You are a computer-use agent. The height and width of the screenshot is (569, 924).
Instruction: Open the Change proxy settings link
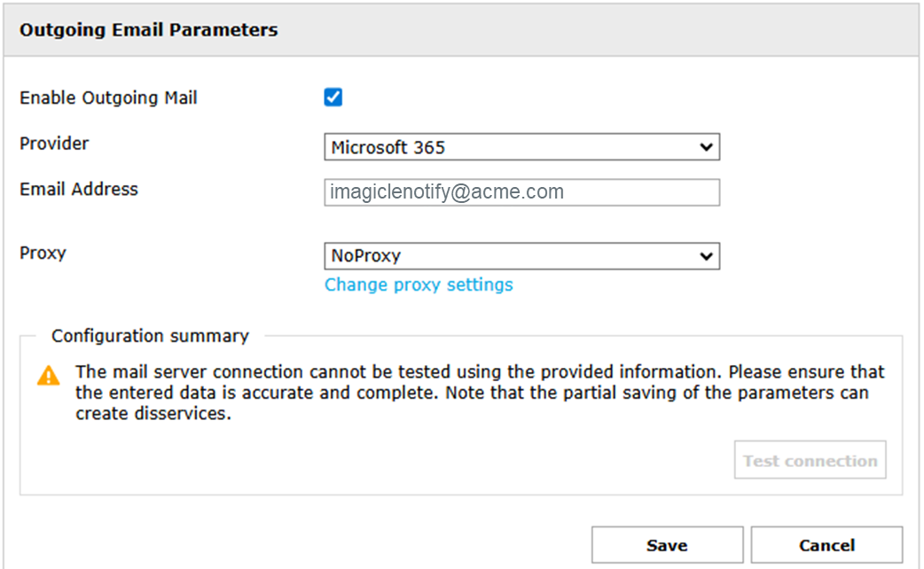coord(419,284)
